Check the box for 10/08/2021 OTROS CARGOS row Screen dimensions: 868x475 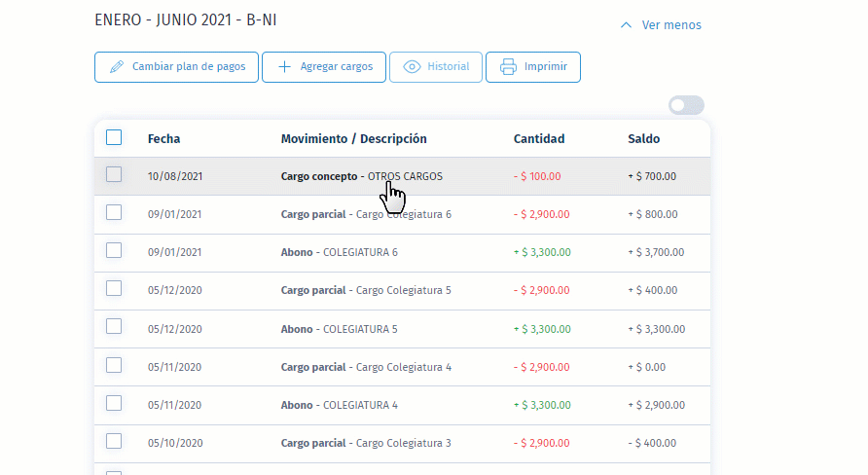(x=114, y=174)
